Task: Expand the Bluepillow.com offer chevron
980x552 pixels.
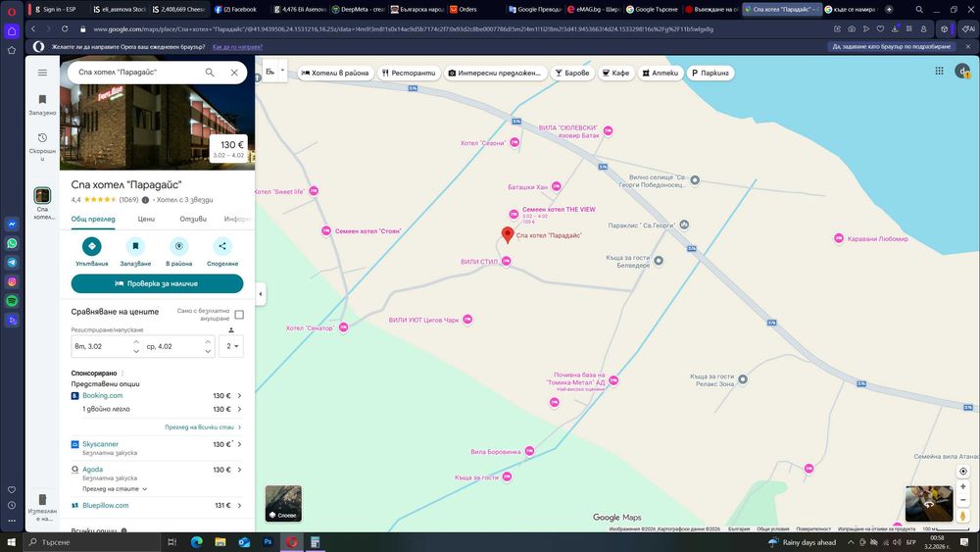Action: pos(239,505)
